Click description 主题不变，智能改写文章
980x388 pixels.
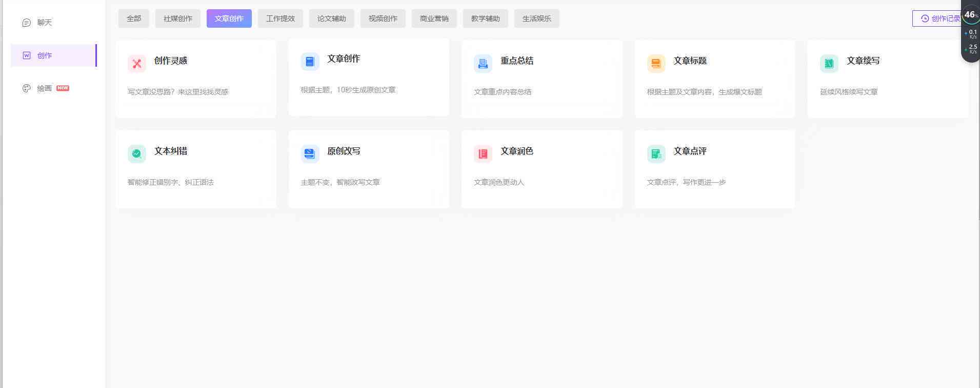[340, 182]
